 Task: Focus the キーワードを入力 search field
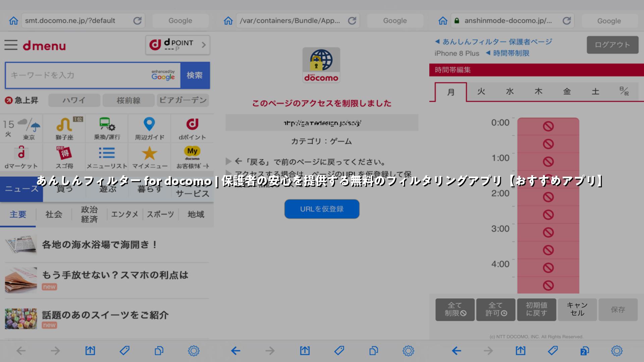point(93,75)
